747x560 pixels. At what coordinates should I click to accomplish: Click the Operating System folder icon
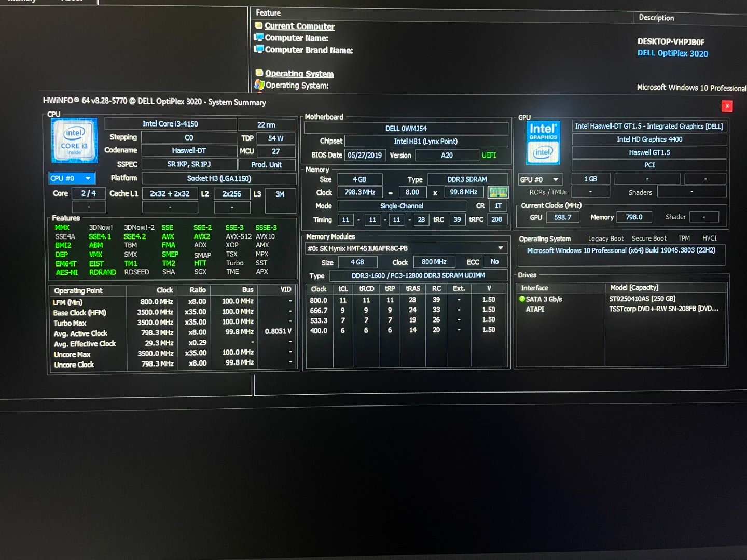[x=259, y=73]
